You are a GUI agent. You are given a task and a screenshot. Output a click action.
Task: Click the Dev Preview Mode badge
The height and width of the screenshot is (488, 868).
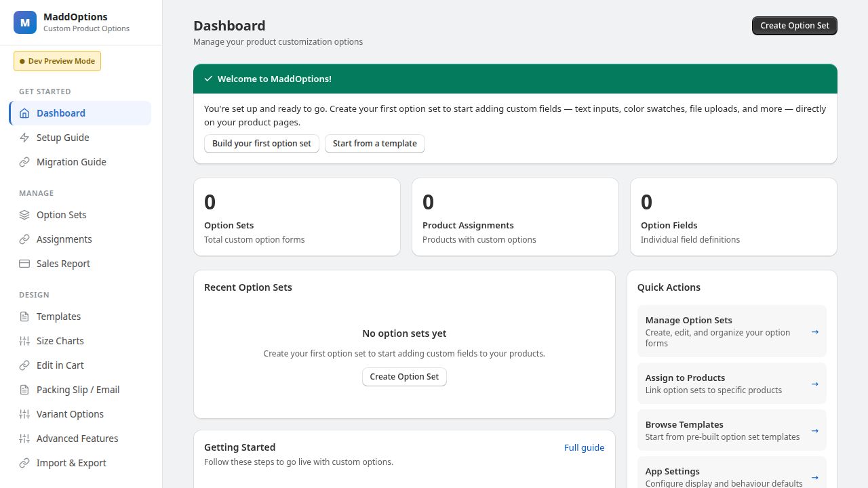57,61
